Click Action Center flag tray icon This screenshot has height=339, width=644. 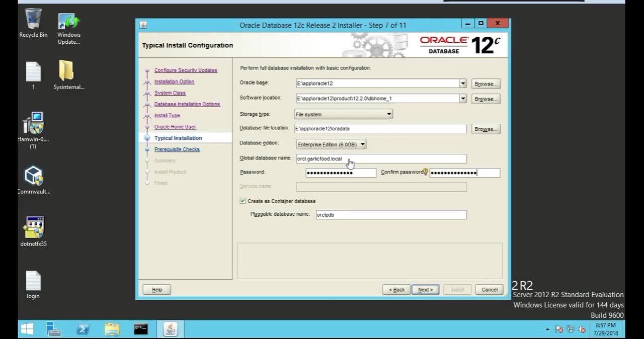click(559, 329)
